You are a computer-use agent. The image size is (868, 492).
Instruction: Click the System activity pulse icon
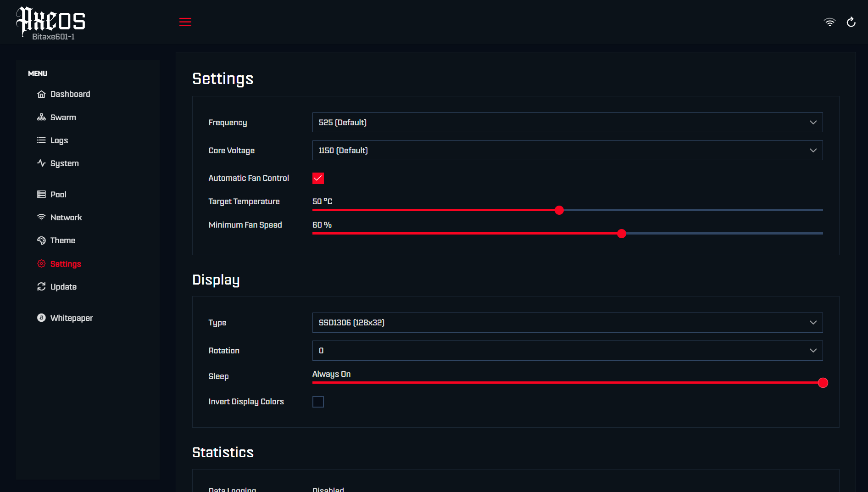[x=41, y=163]
